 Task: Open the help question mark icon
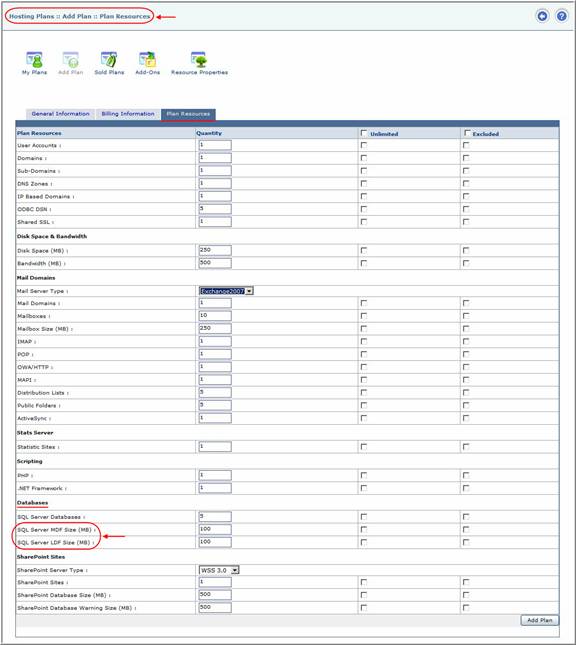tap(562, 16)
